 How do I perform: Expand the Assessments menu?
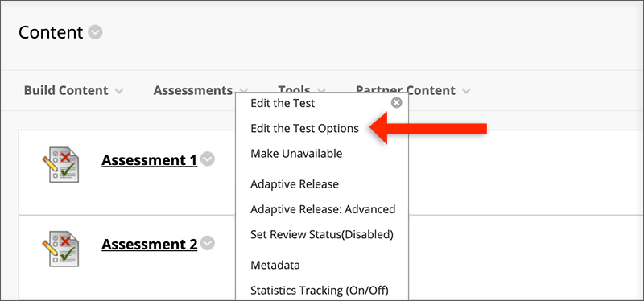point(200,90)
